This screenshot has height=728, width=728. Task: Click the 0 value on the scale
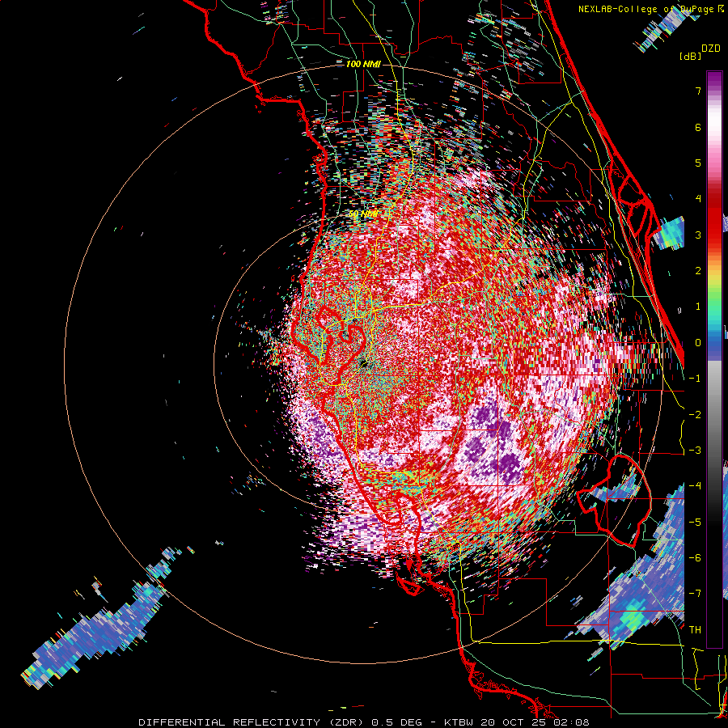point(698,343)
